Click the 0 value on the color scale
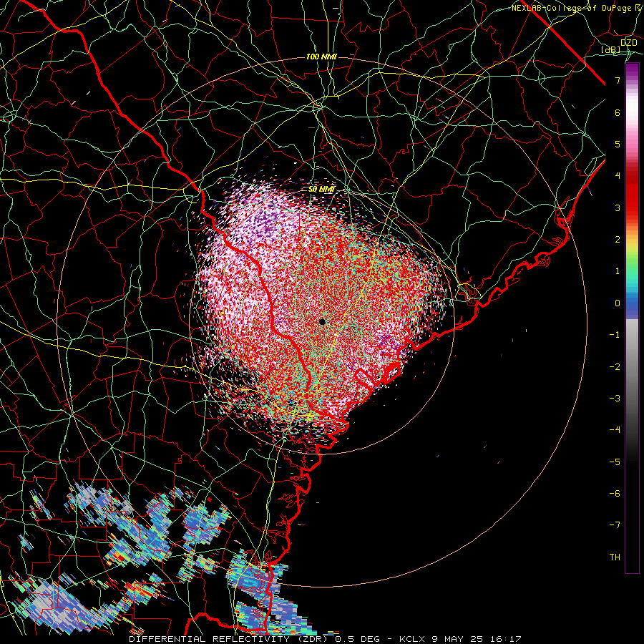The height and width of the screenshot is (644, 644). pyautogui.click(x=618, y=303)
